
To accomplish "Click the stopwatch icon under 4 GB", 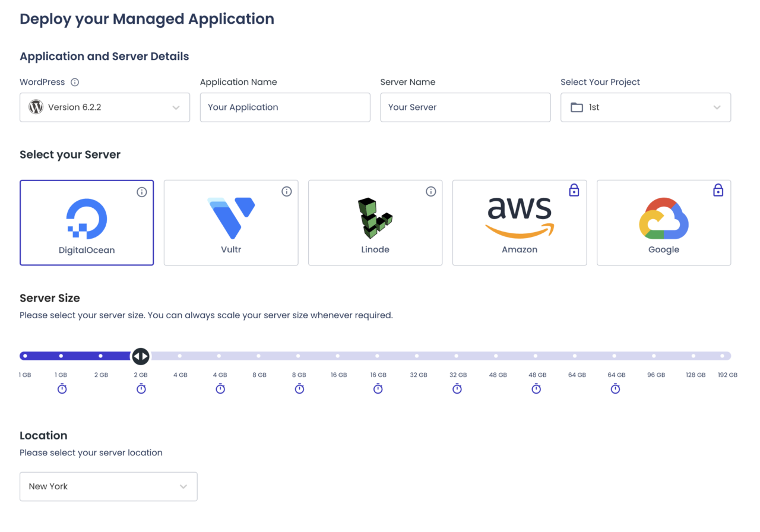I will point(220,388).
